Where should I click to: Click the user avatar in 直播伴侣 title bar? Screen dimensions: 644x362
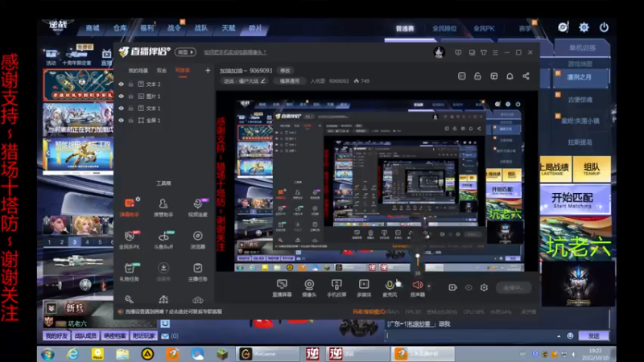439,52
